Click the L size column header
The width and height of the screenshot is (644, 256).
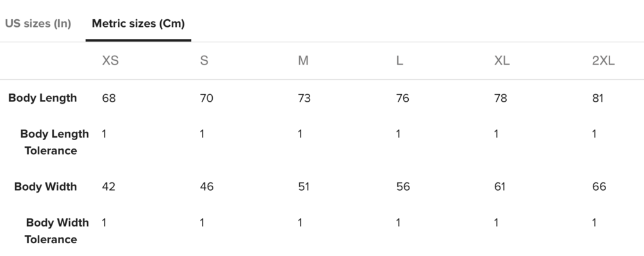399,61
